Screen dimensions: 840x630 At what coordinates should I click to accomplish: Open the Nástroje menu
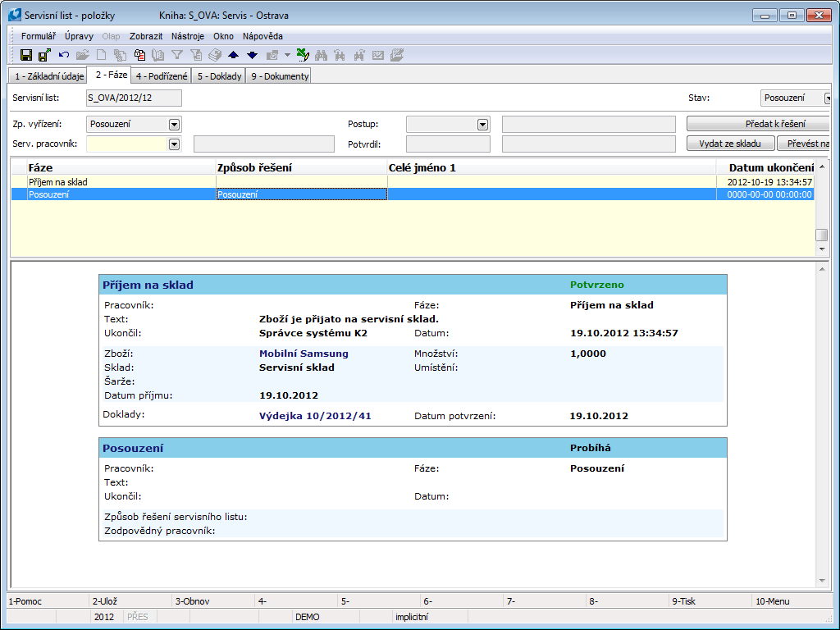coord(188,36)
